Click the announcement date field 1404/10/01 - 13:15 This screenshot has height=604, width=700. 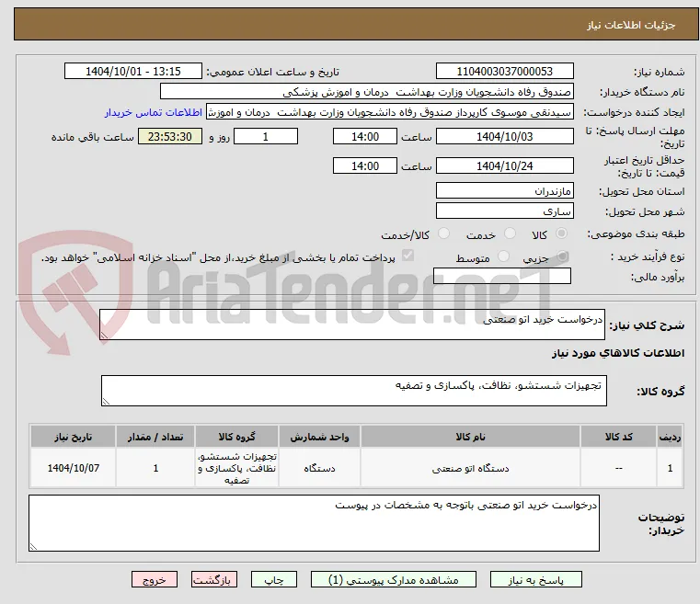[x=133, y=72]
